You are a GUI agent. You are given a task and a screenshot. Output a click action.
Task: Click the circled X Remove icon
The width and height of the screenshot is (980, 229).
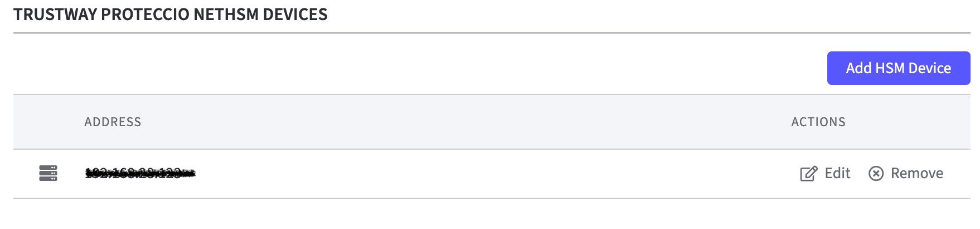click(876, 174)
